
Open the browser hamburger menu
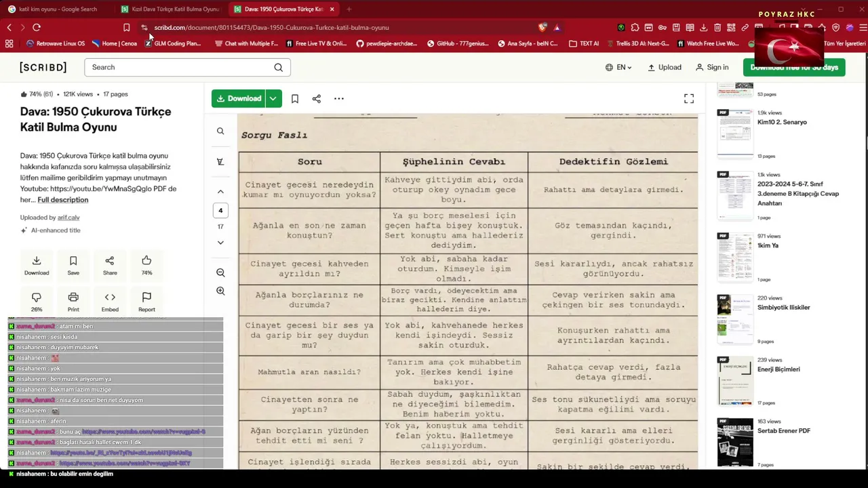pos(862,28)
